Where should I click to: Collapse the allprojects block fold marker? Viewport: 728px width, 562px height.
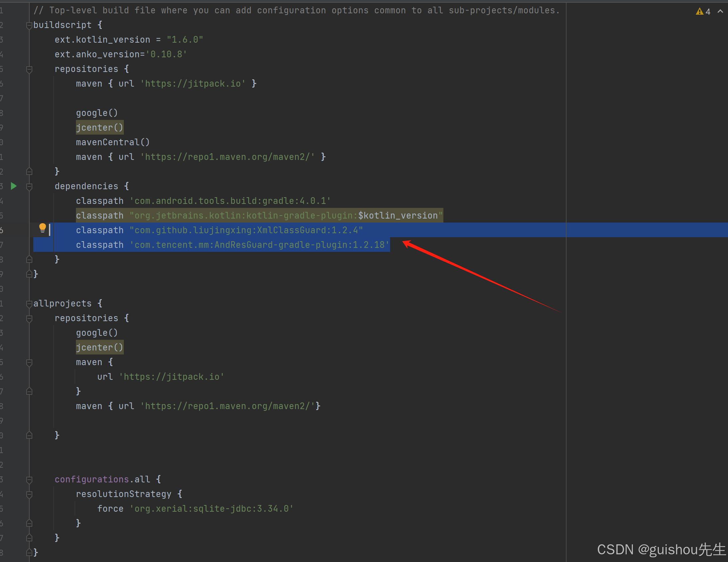tap(29, 304)
